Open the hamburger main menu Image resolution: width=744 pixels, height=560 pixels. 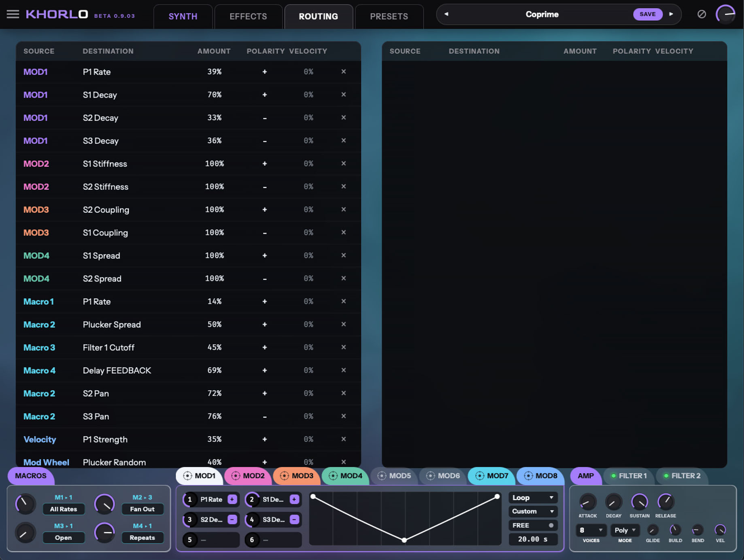(13, 14)
